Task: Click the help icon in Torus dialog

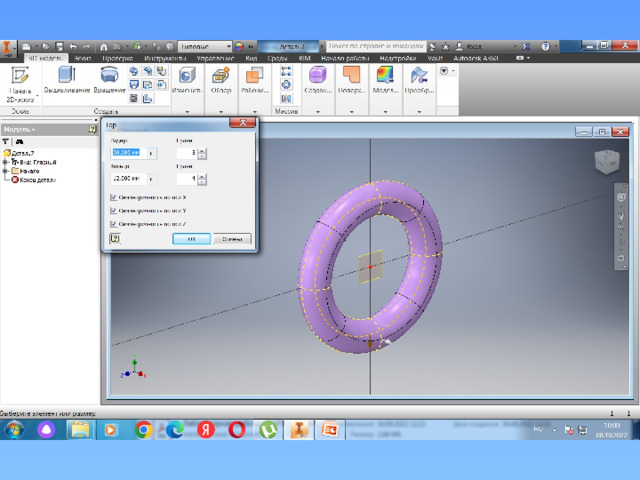Action: pos(115,239)
